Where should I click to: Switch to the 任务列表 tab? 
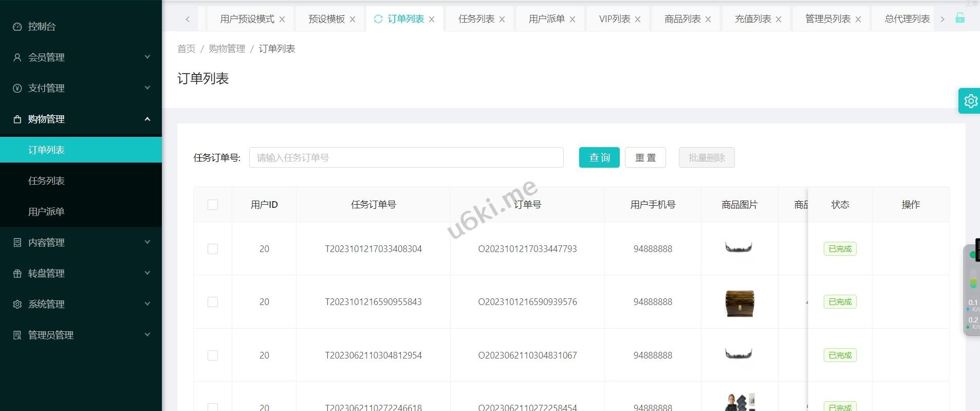[x=476, y=19]
